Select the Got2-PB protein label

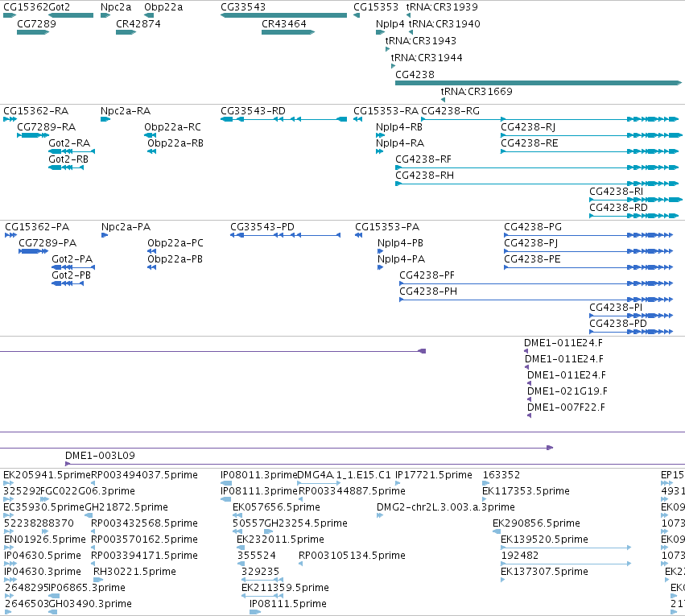pyautogui.click(x=71, y=275)
